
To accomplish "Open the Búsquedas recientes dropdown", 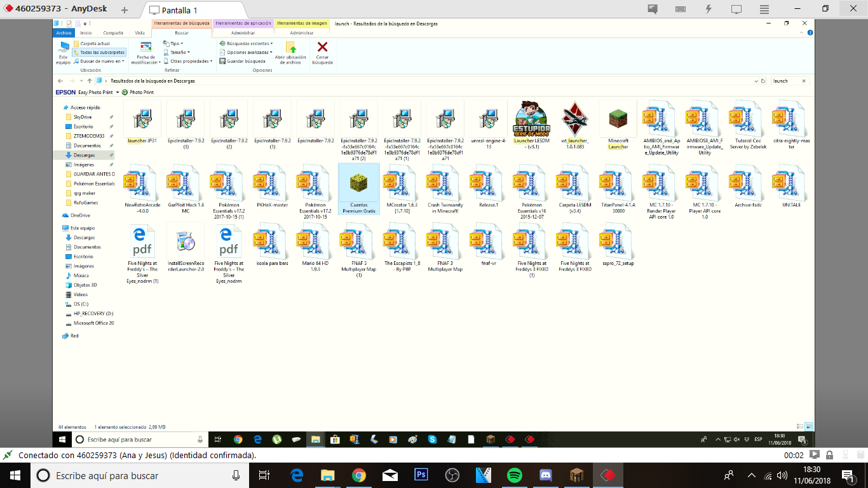I will pyautogui.click(x=247, y=43).
